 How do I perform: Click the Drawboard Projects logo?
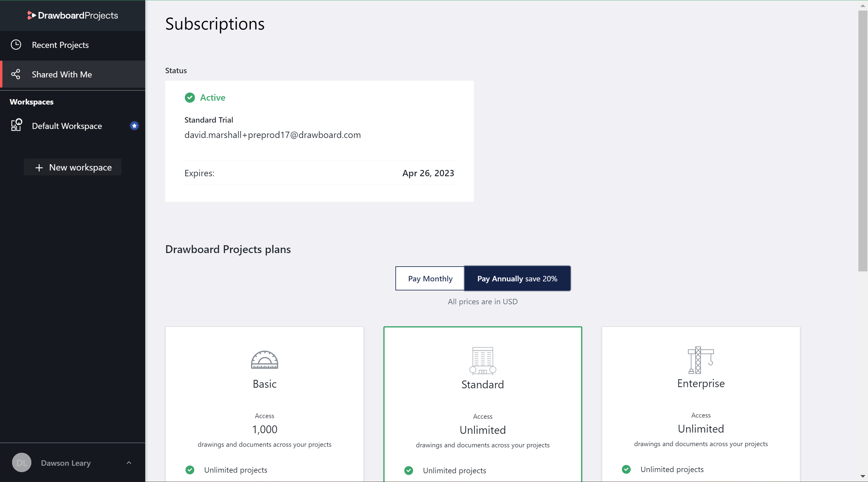72,15
